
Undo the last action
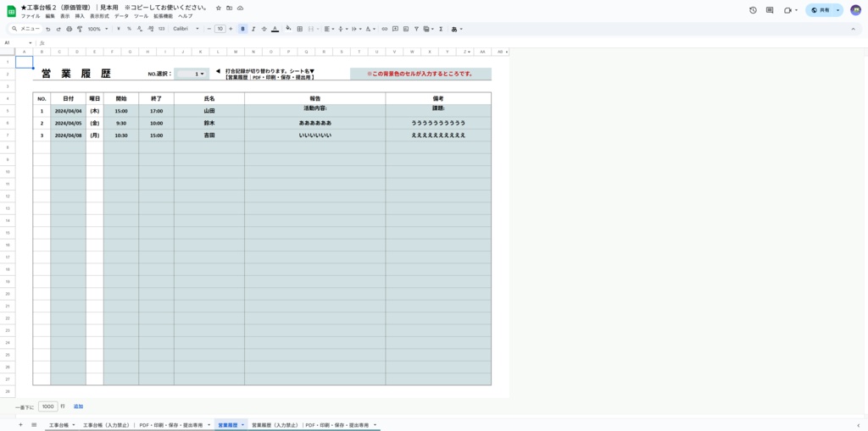48,29
